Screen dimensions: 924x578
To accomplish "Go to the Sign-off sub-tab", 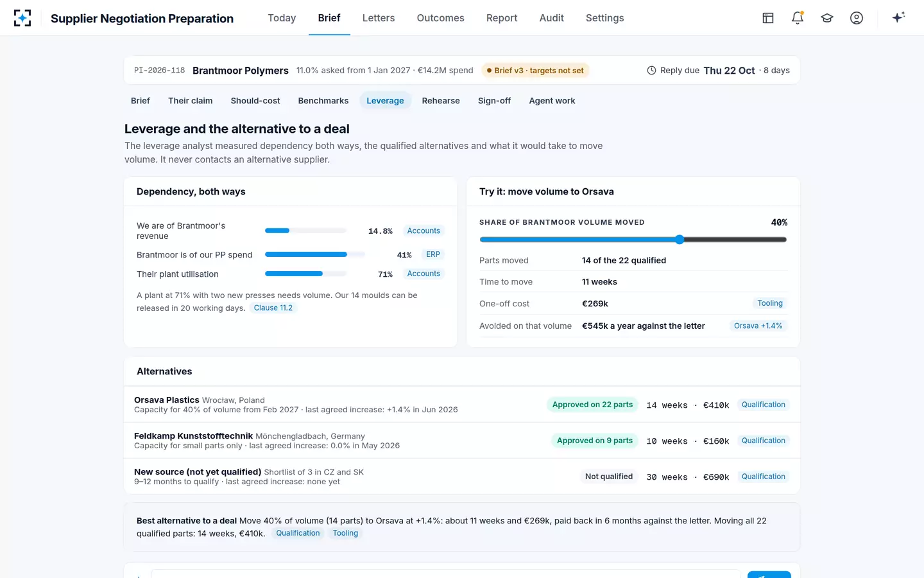I will coord(495,101).
